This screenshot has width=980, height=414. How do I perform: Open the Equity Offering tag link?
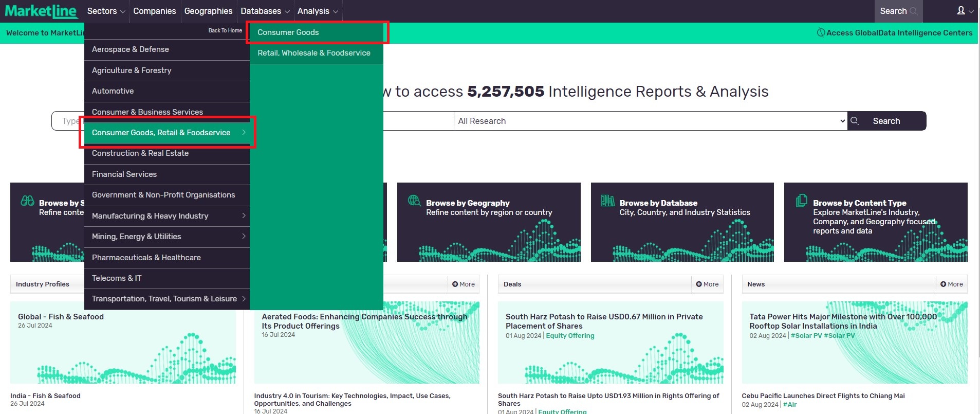coord(570,336)
